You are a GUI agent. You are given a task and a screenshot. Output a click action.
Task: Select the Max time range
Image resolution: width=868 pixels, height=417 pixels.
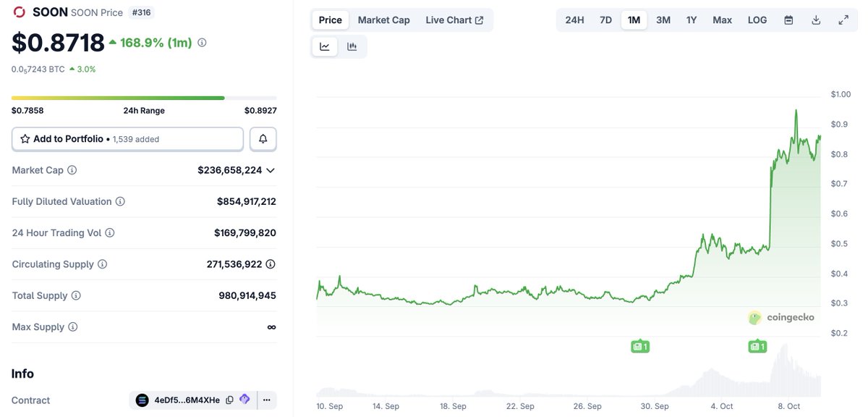[x=723, y=20]
